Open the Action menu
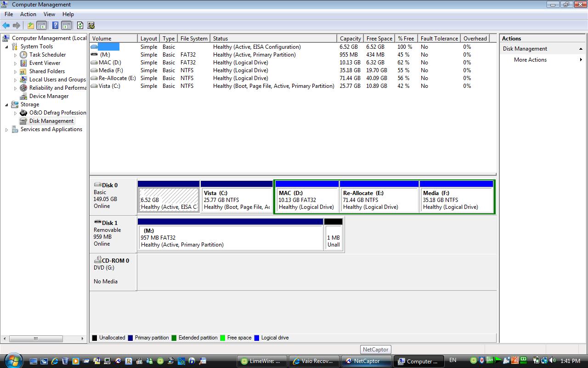The image size is (588, 368). (28, 14)
